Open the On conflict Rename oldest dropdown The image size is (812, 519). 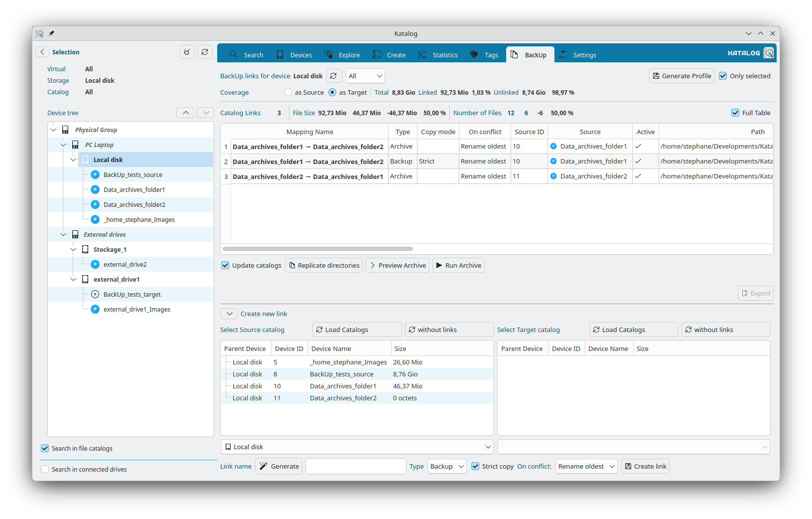click(x=586, y=466)
